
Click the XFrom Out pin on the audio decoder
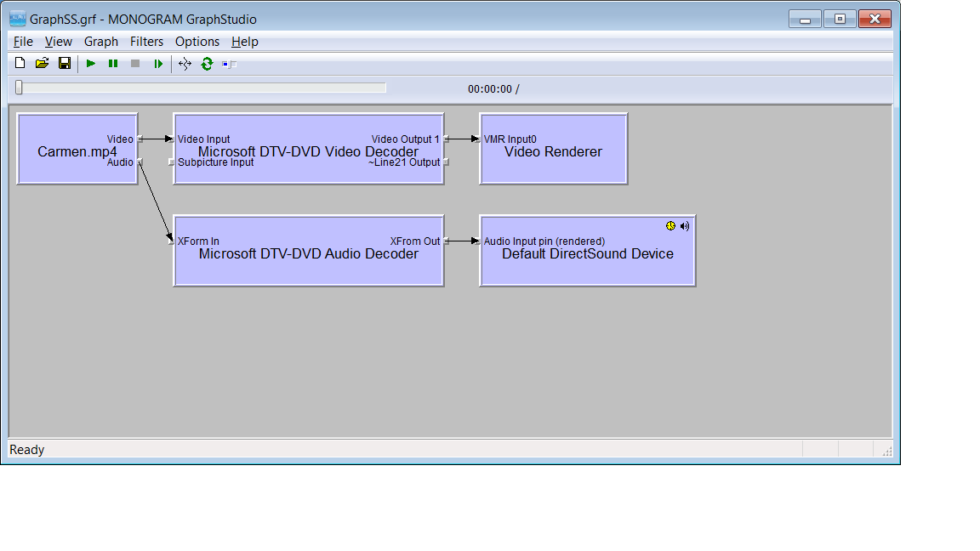click(x=447, y=241)
